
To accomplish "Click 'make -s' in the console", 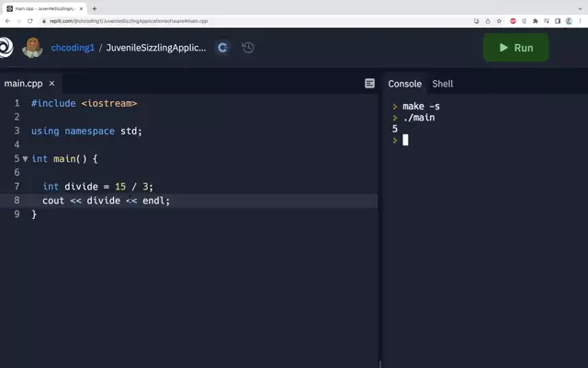I will click(x=421, y=107).
